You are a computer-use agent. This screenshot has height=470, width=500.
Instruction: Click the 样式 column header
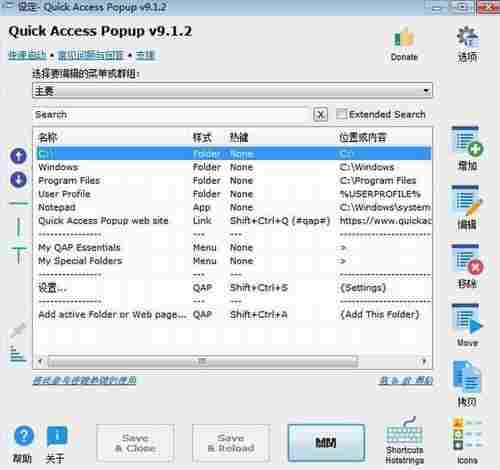point(202,137)
